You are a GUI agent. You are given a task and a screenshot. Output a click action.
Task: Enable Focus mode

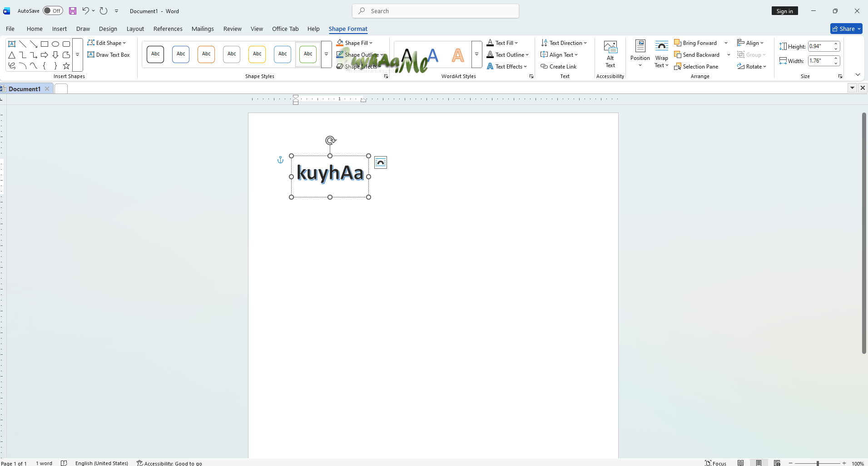(716, 463)
